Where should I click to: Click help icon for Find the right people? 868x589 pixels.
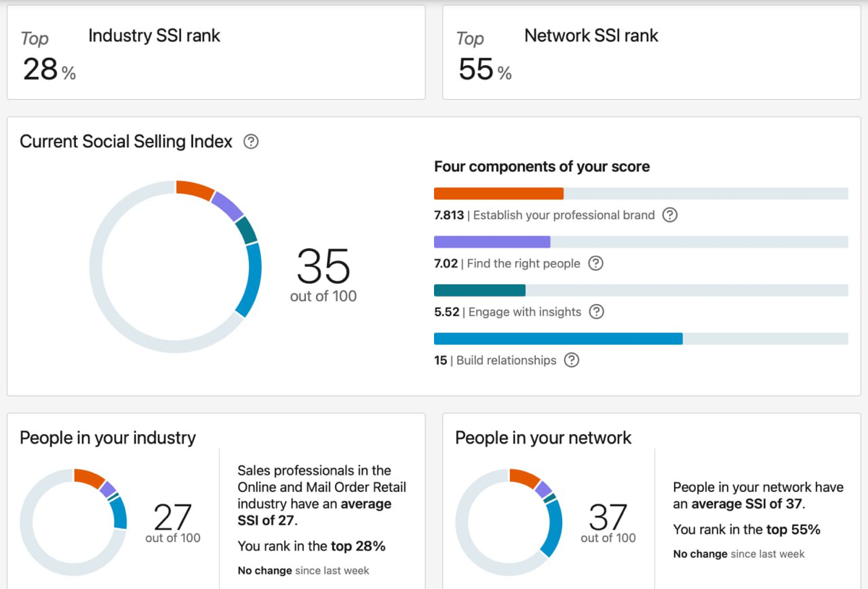[x=596, y=263]
